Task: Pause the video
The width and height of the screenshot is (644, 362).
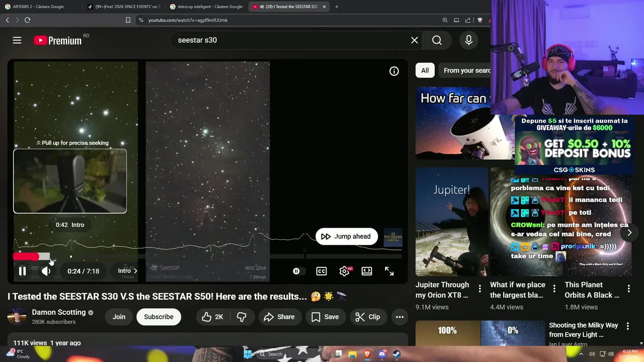Action: pos(22,271)
